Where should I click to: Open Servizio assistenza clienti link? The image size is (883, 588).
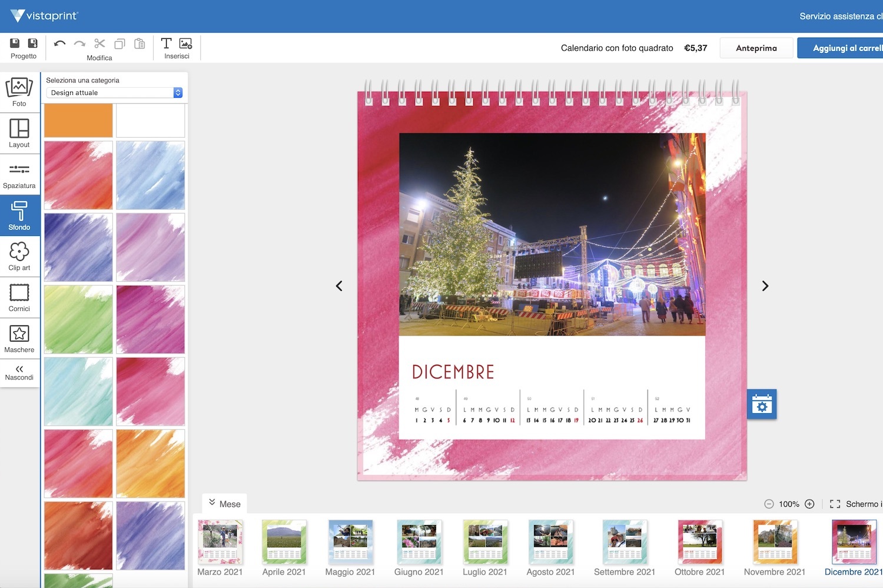pyautogui.click(x=841, y=16)
